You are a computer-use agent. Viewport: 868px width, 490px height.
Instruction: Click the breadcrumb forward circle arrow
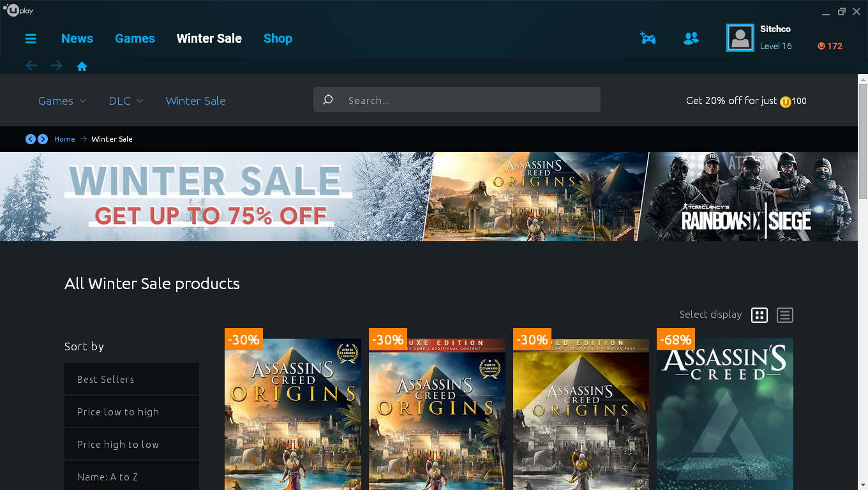tap(43, 139)
